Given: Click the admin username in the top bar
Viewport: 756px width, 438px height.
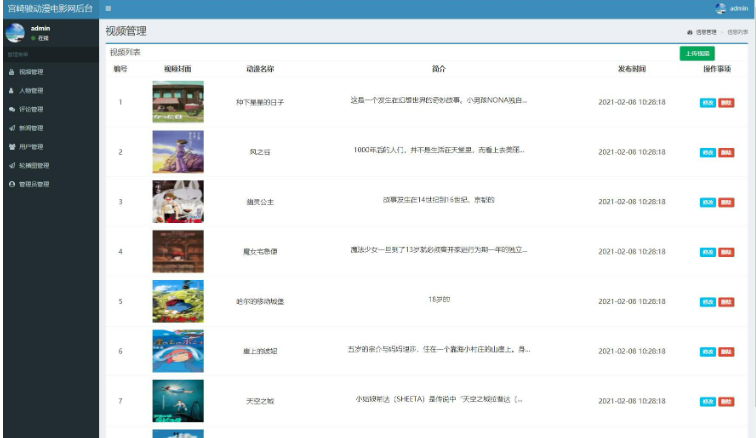Looking at the screenshot, I should coord(738,8).
